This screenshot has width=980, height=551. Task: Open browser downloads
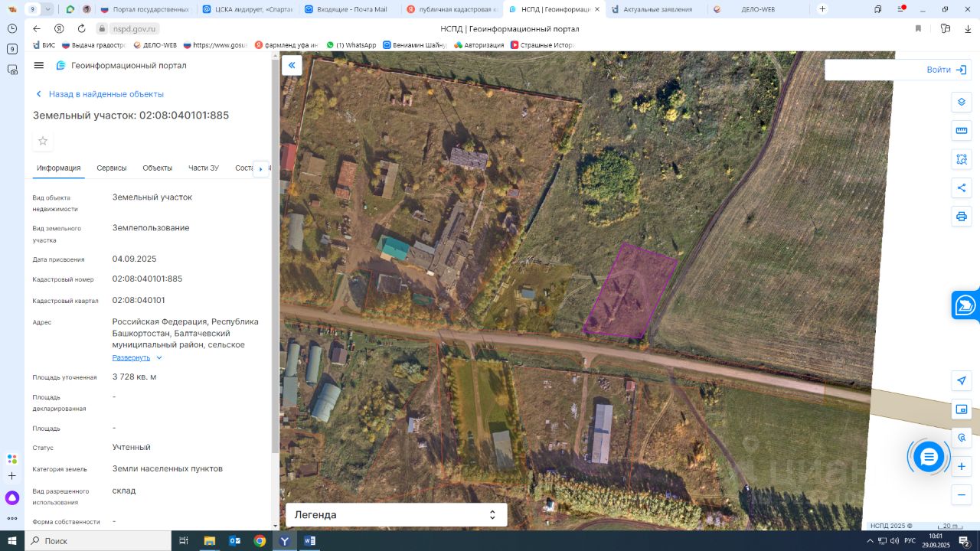967,28
